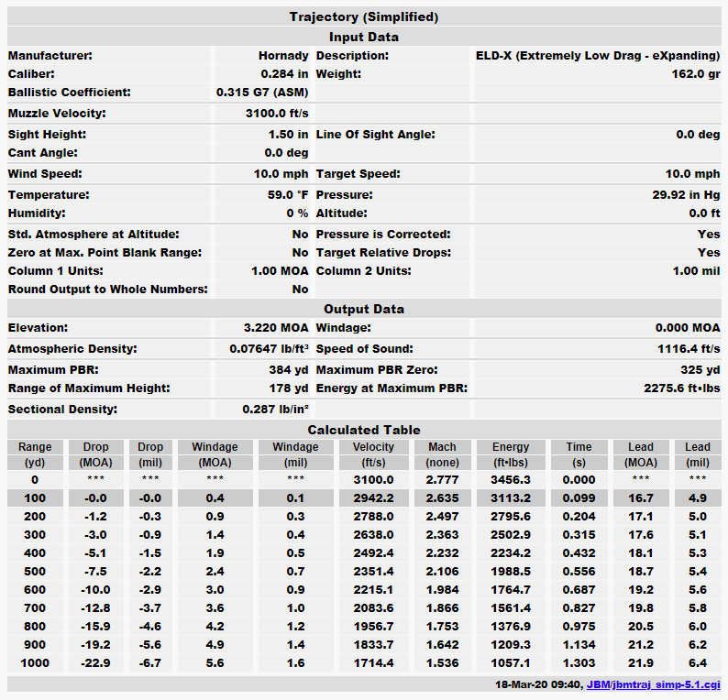Click the 'Std. Atmosphere at Altitude:' label
The width and height of the screenshot is (728, 700).
tap(94, 235)
